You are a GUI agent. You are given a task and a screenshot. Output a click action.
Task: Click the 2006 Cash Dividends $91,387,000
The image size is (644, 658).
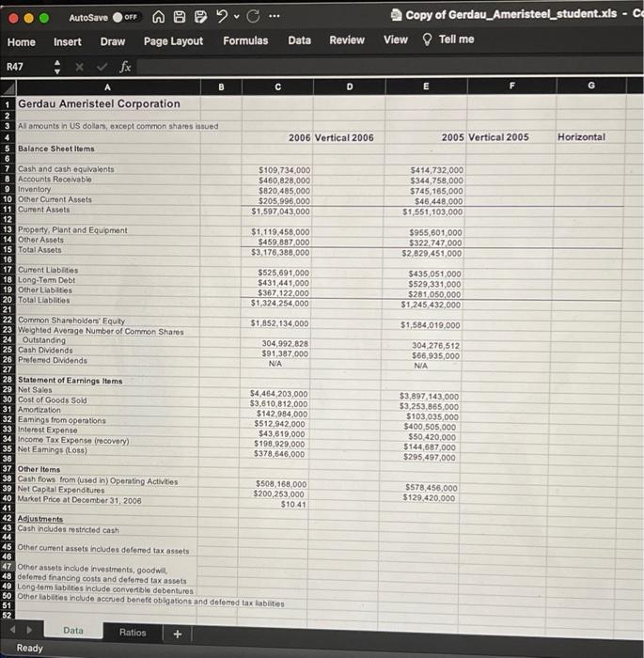pyautogui.click(x=285, y=353)
